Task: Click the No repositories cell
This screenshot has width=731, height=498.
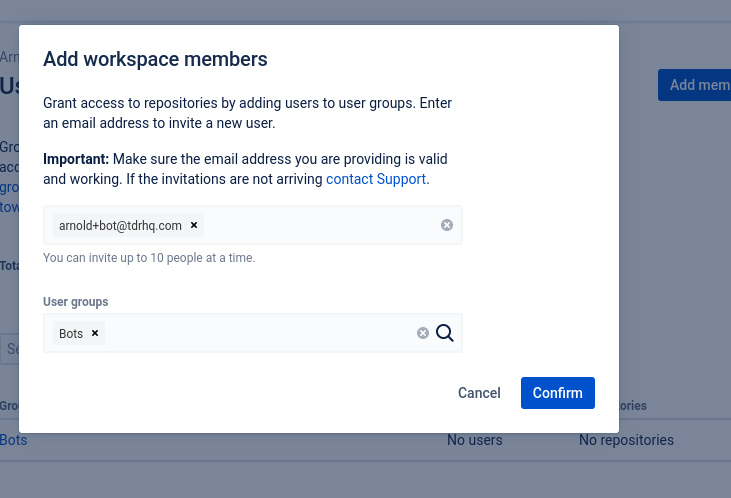Action: 626,440
